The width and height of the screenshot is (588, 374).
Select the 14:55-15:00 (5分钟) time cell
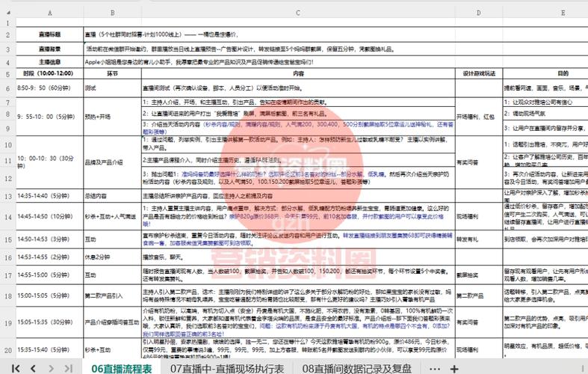[49, 275]
